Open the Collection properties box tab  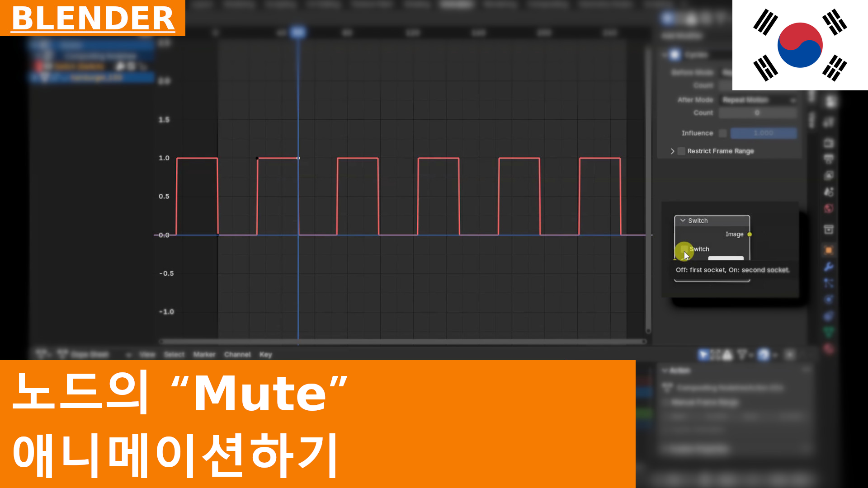click(x=829, y=230)
